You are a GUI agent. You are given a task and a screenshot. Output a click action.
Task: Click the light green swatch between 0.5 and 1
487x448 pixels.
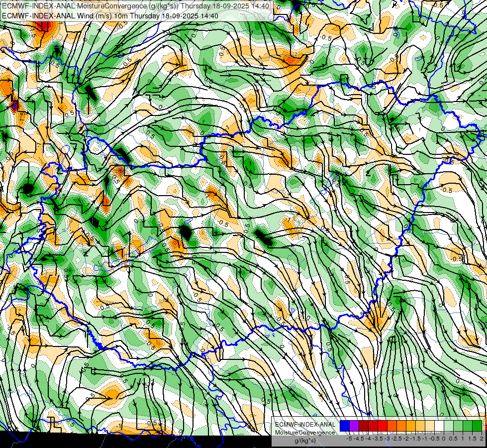(458, 426)
